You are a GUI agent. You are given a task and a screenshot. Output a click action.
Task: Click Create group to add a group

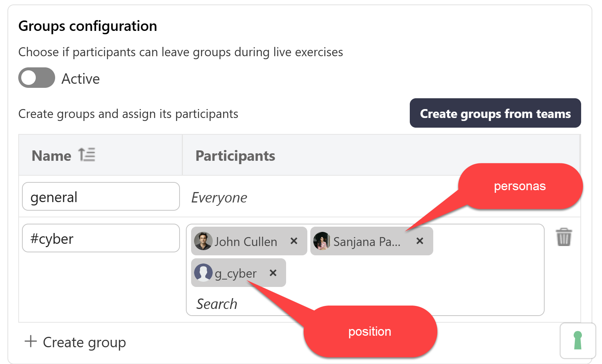pyautogui.click(x=84, y=342)
